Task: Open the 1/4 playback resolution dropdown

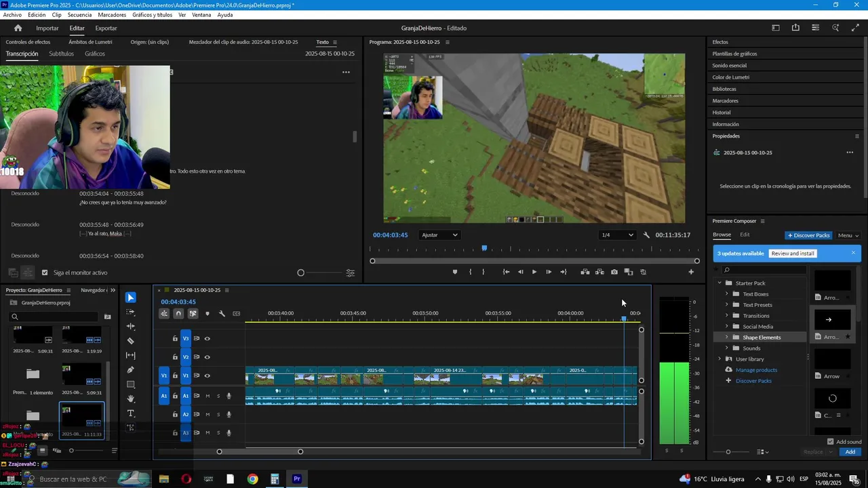Action: click(x=618, y=235)
